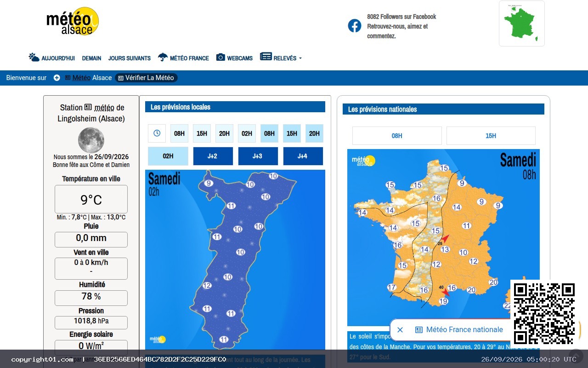Click the 9°C city temperature box

[91, 200]
